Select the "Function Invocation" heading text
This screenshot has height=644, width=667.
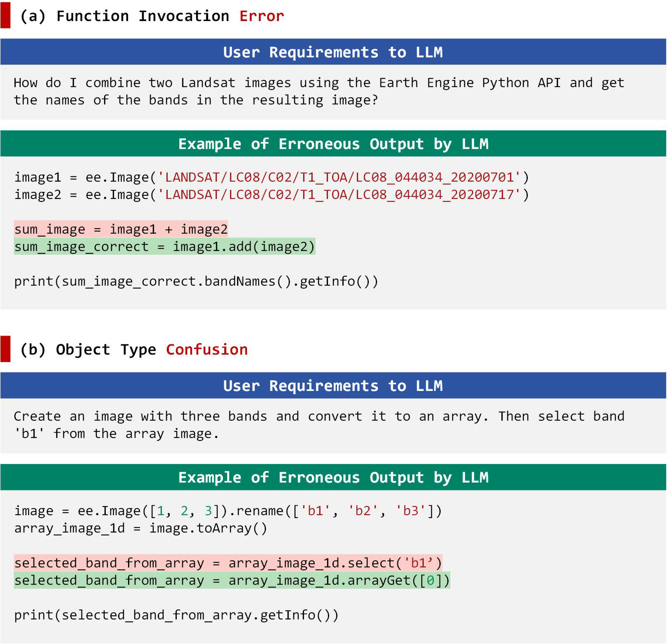click(142, 16)
